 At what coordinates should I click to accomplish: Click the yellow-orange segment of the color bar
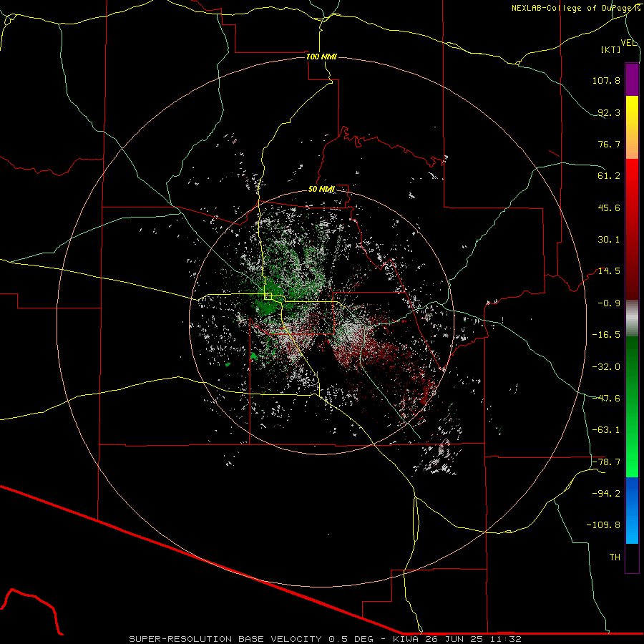tap(632, 128)
